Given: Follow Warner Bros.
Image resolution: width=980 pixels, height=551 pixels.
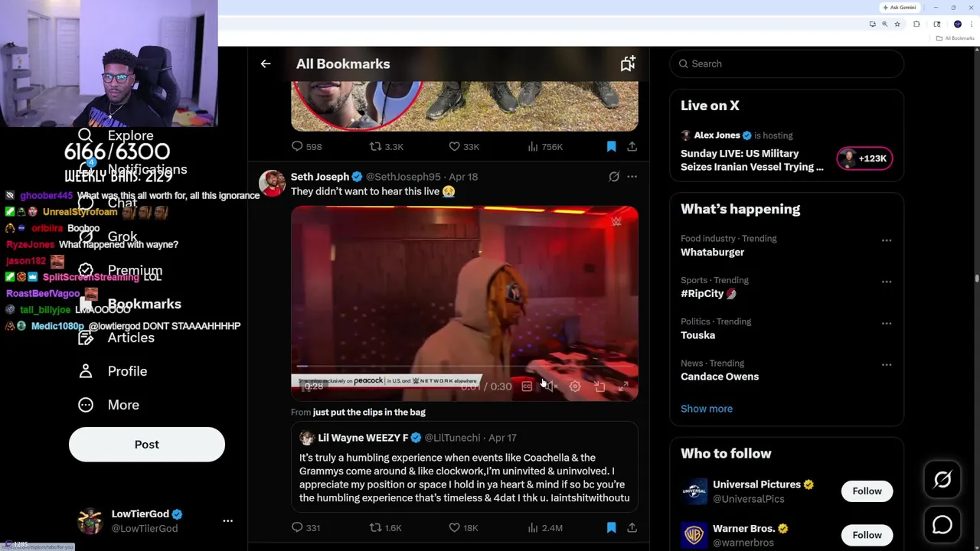Looking at the screenshot, I should pyautogui.click(x=867, y=535).
